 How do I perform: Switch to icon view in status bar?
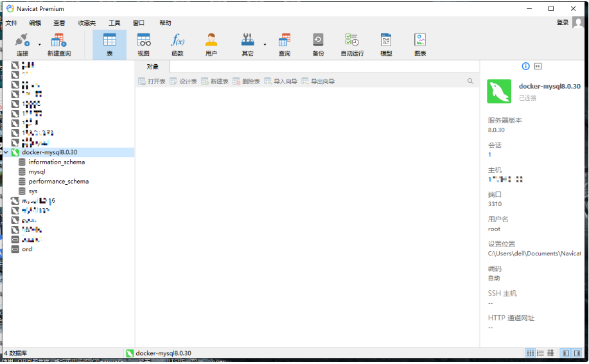[530, 353]
